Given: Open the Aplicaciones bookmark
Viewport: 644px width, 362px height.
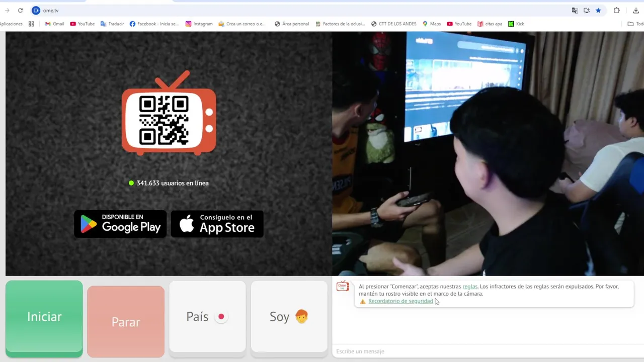Looking at the screenshot, I should click(11, 24).
